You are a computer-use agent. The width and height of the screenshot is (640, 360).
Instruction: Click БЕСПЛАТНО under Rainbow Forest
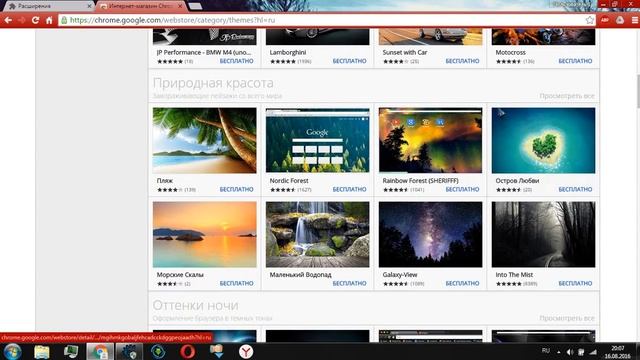click(x=462, y=189)
